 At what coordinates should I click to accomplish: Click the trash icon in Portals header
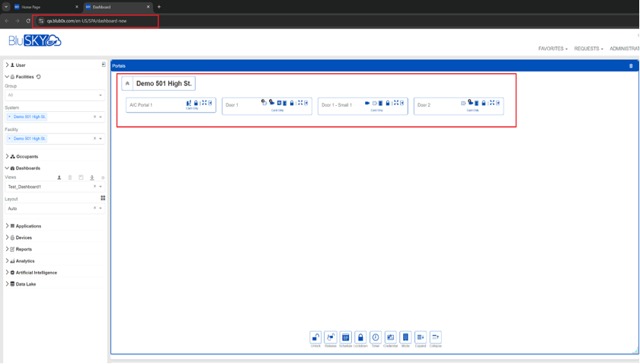click(x=630, y=66)
